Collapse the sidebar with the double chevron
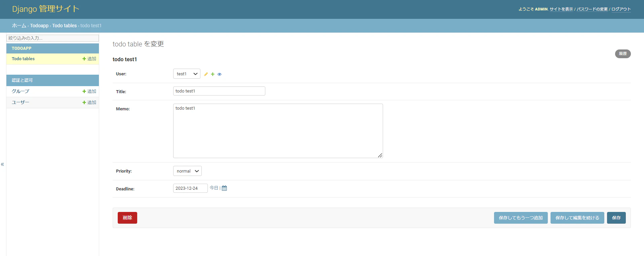644x256 pixels. point(2,164)
